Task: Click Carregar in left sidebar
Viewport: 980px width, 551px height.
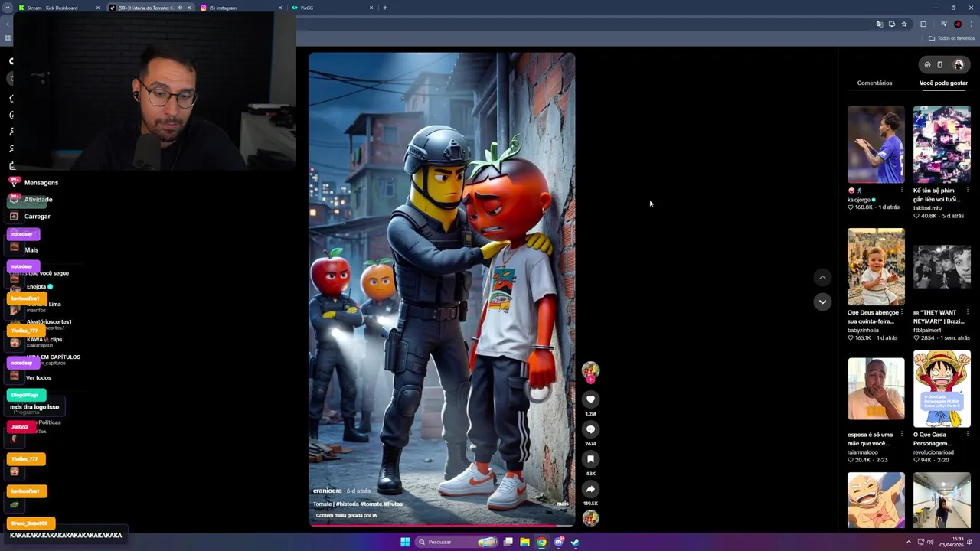Action: (37, 217)
